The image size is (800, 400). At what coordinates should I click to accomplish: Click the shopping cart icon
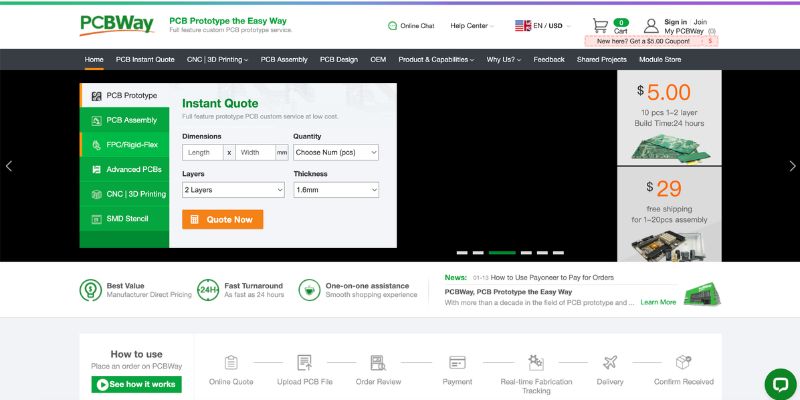pyautogui.click(x=601, y=26)
